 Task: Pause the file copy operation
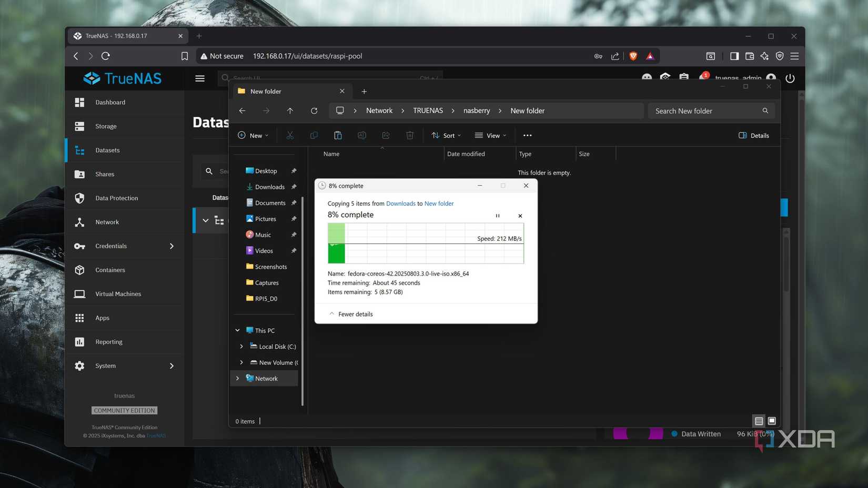tap(497, 216)
